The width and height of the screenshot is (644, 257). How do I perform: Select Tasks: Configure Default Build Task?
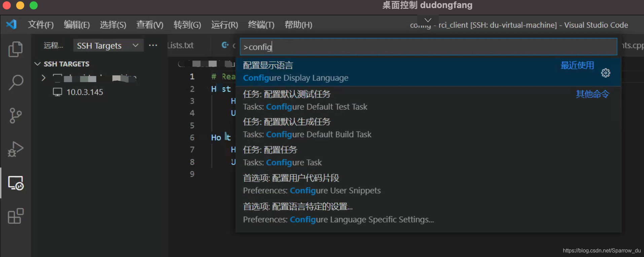click(x=428, y=128)
